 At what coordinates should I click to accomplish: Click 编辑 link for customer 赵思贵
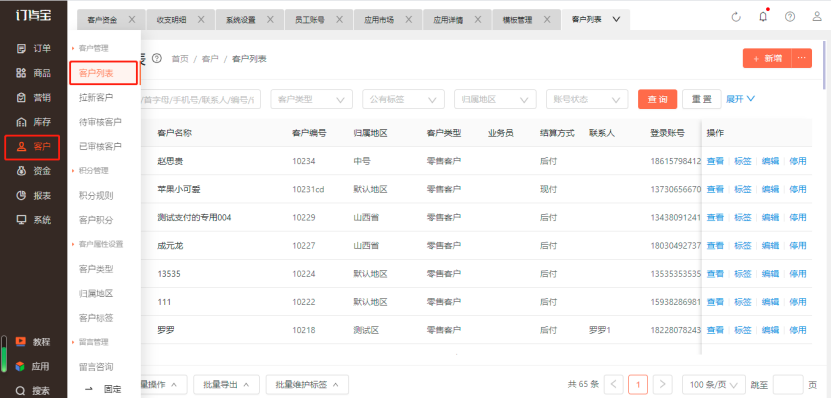(770, 161)
